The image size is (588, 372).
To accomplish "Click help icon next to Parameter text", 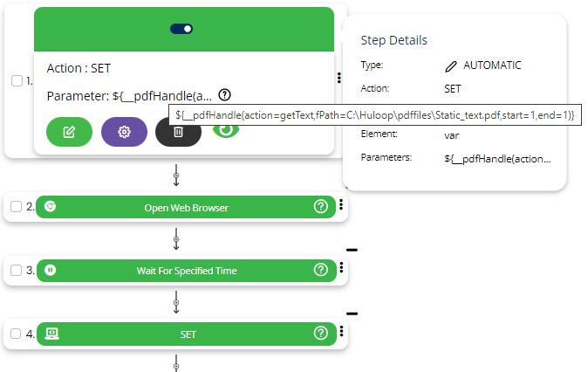I will [225, 94].
